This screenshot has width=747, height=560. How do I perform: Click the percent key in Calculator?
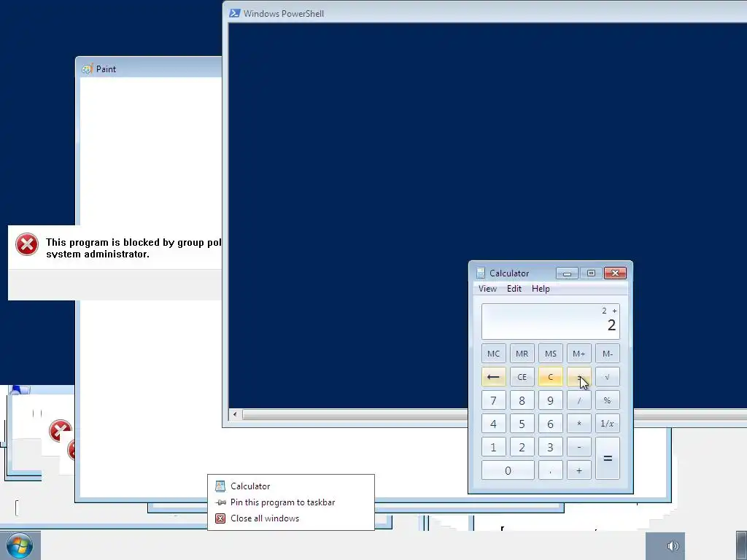coord(608,400)
